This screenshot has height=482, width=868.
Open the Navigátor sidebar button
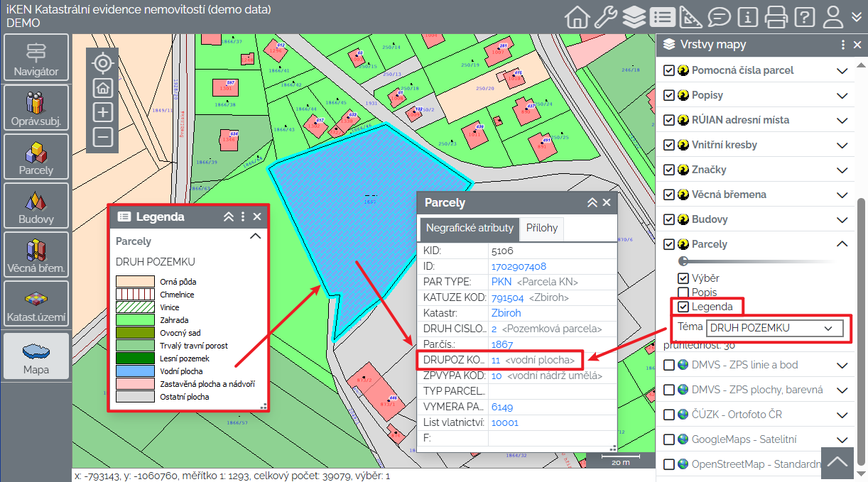pos(36,58)
